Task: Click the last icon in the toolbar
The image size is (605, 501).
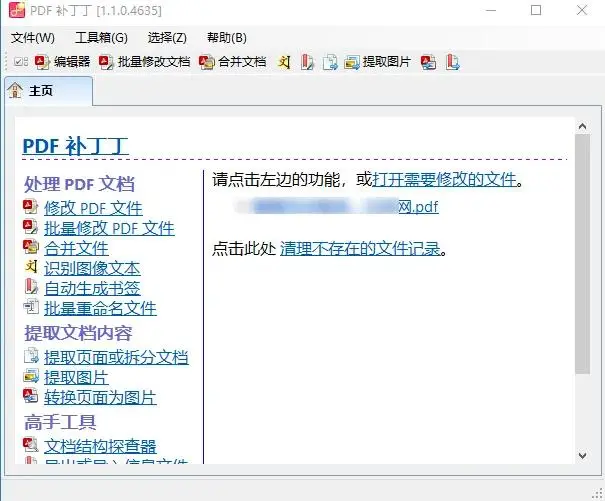Action: 452,62
